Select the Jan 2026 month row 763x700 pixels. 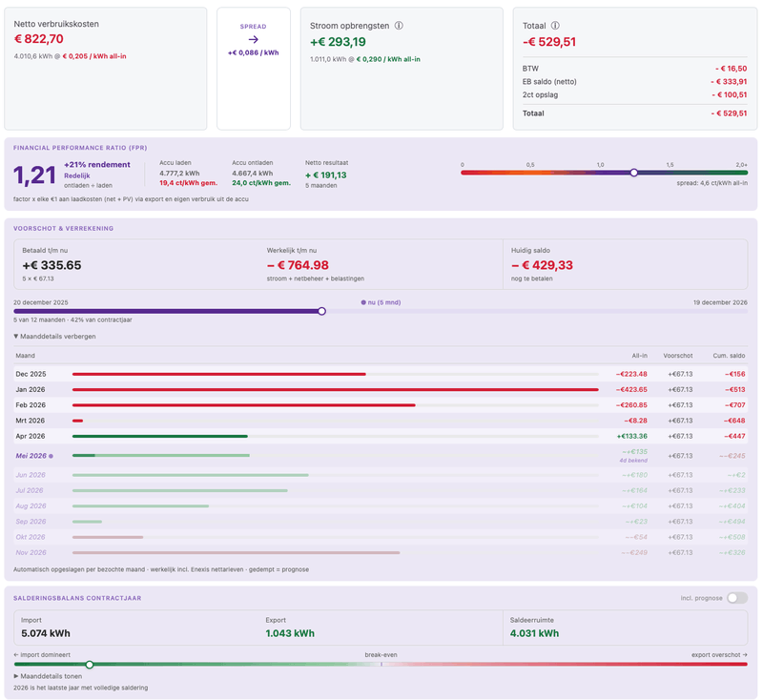[x=381, y=390]
